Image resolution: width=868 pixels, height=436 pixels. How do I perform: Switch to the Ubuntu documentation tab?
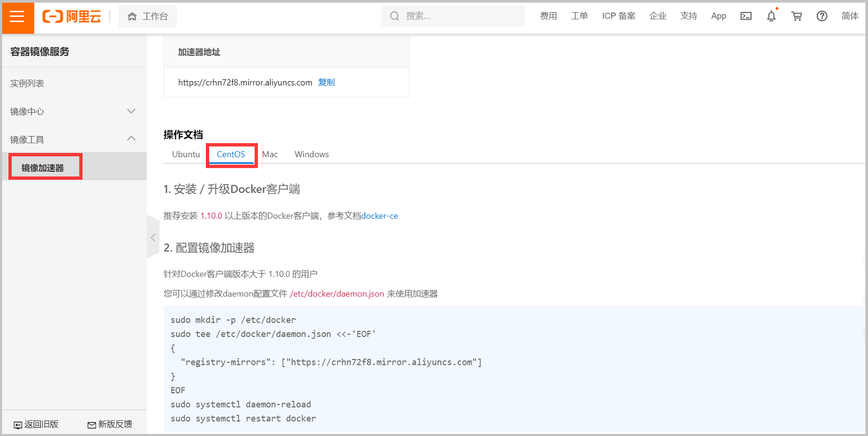186,154
